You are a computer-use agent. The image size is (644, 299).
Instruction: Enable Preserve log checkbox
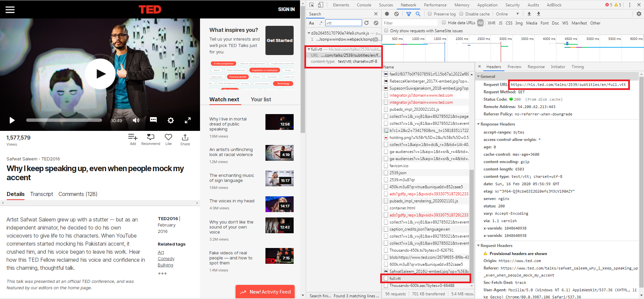click(430, 14)
